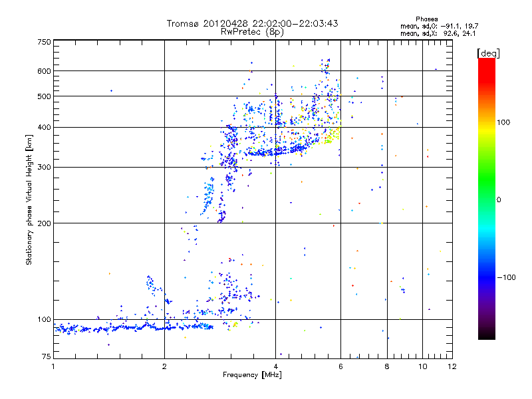Image resolution: width=532 pixels, height=399 pixels.
Task: Click the '[deg]' colorbar unit label
Action: (488, 53)
